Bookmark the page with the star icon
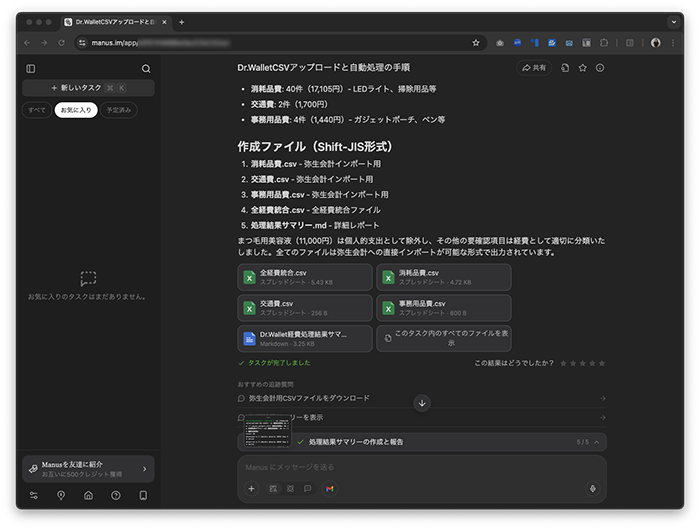Image resolution: width=700 pixels, height=529 pixels. (476, 43)
